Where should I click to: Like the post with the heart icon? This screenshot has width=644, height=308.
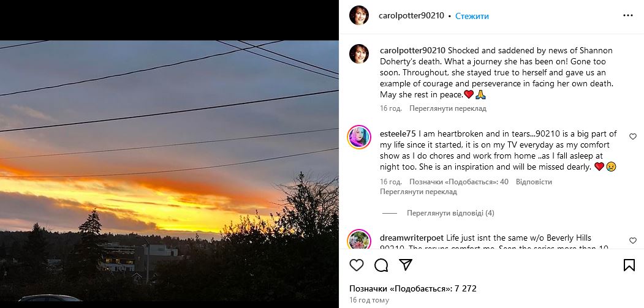pos(357,265)
